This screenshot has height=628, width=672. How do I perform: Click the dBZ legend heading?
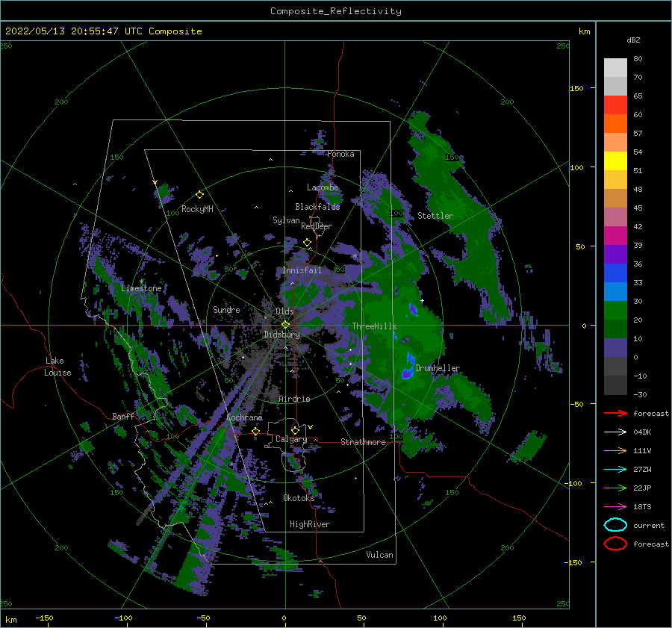633,40
